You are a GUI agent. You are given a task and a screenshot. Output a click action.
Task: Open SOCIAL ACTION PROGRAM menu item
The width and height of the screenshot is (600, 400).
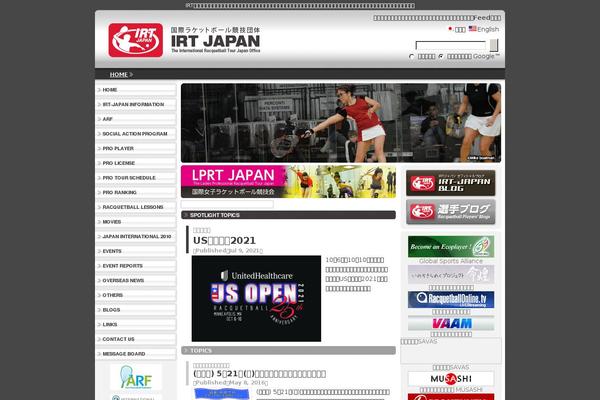[x=136, y=134]
